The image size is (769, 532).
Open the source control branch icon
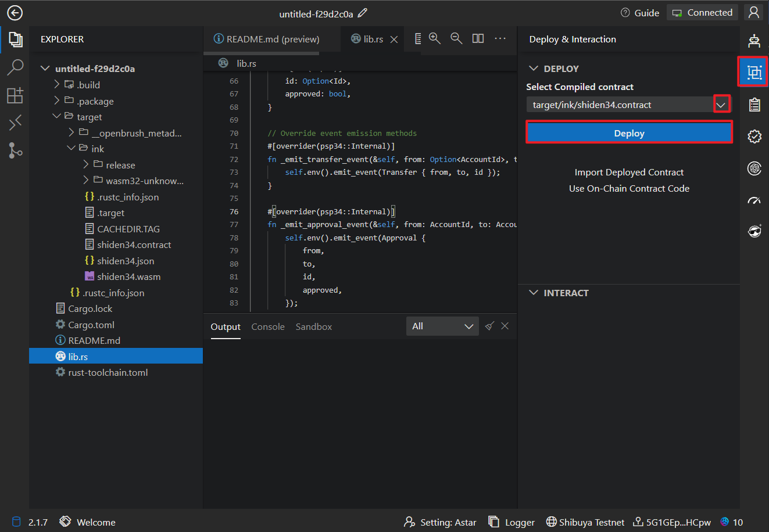15,150
